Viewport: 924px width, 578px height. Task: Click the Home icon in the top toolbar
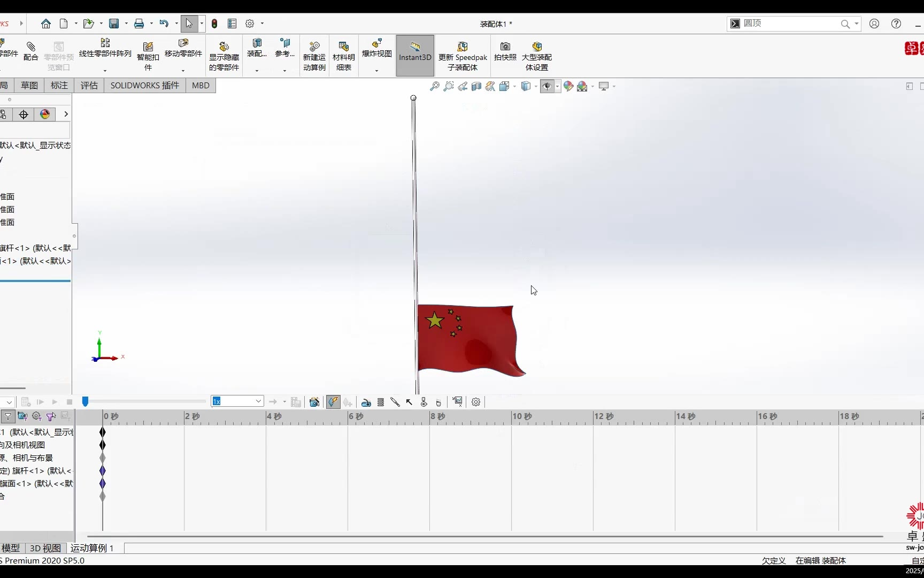coord(46,24)
